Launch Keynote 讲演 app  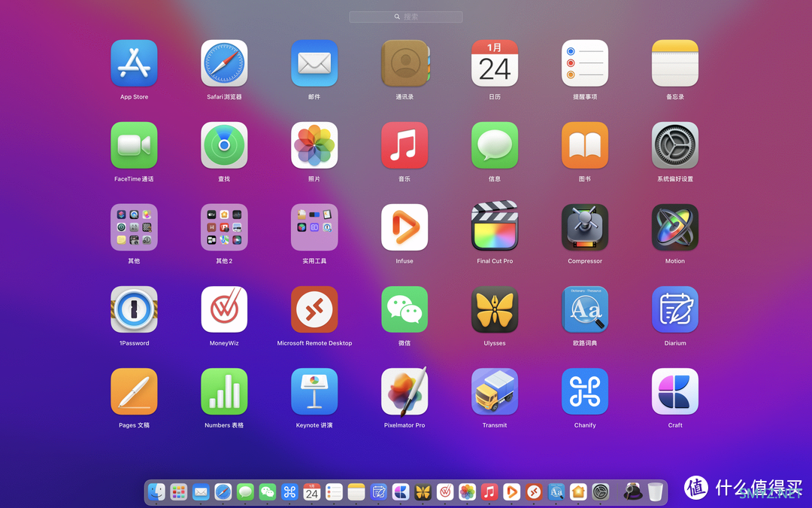coord(314,391)
